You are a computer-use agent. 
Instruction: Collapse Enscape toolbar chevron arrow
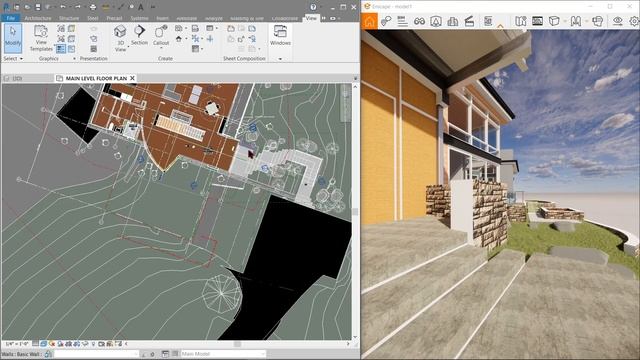click(500, 26)
